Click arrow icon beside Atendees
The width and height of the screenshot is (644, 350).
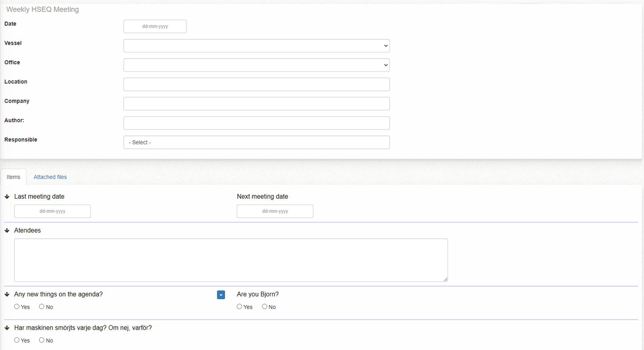coord(7,231)
